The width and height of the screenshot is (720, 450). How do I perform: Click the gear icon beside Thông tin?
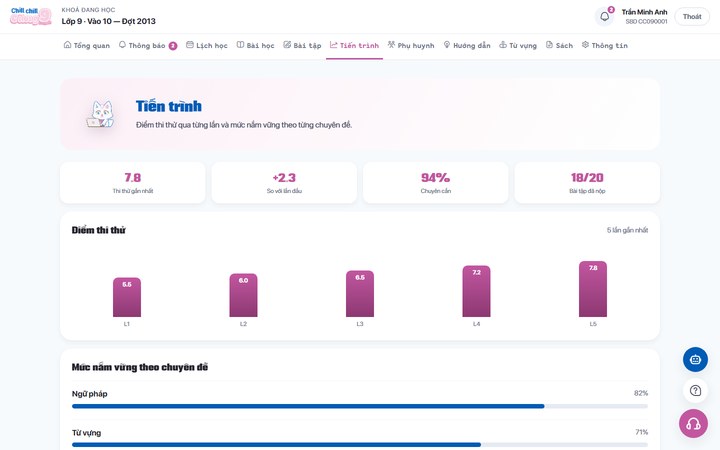point(585,45)
